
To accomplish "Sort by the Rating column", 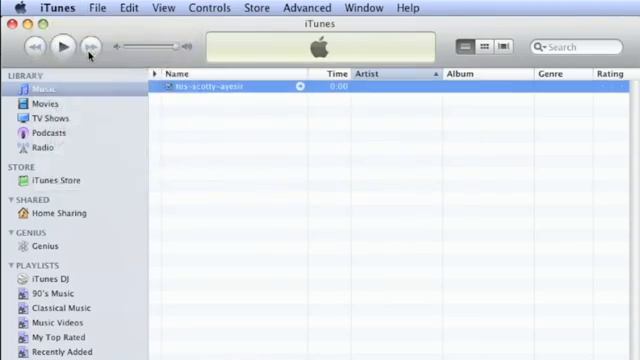I will pyautogui.click(x=611, y=74).
